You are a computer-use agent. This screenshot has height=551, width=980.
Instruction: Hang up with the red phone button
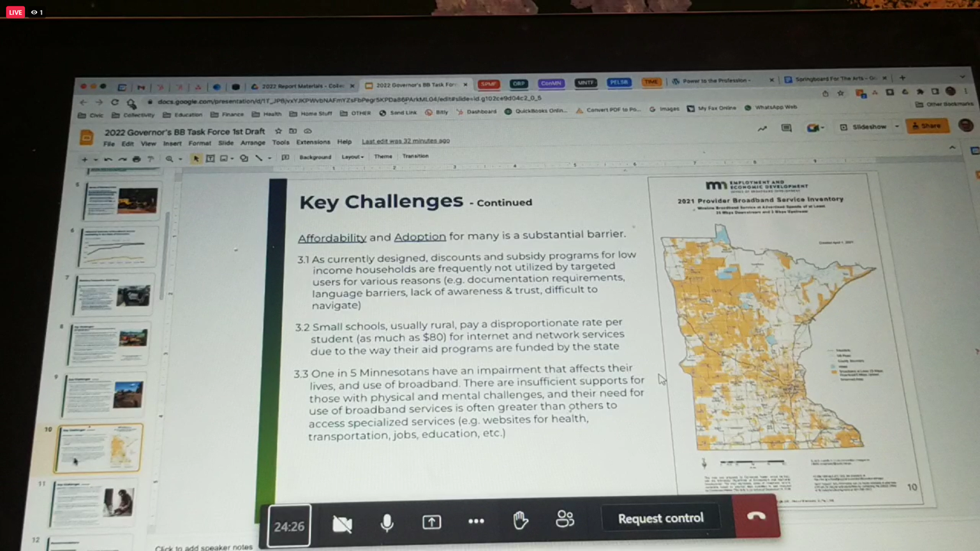click(756, 516)
